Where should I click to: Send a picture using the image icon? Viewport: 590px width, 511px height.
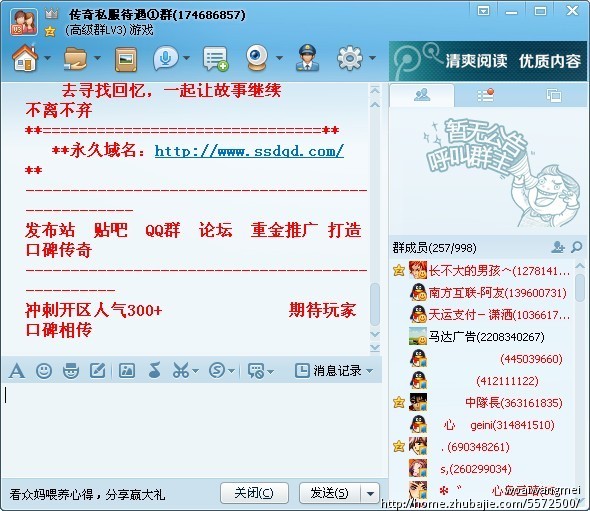(127, 371)
